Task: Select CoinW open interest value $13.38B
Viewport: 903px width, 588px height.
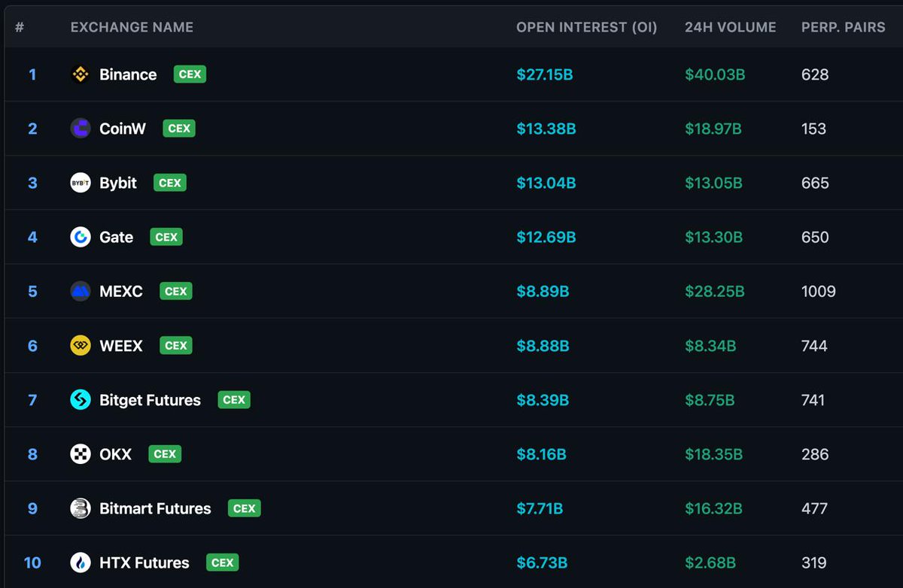Action: (x=546, y=129)
